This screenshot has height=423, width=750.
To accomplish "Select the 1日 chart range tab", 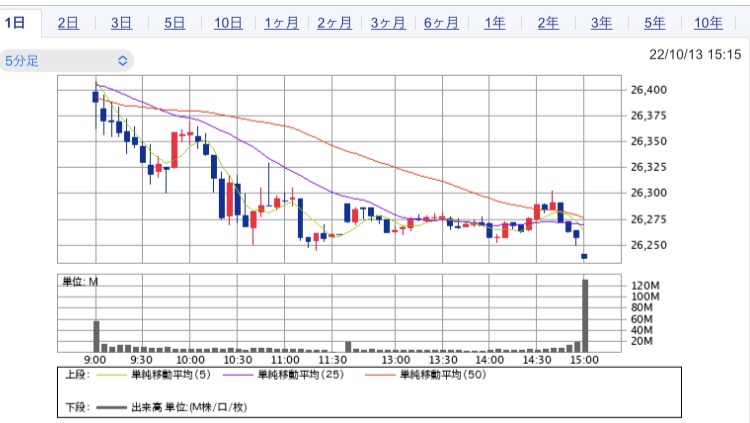I will coord(15,23).
